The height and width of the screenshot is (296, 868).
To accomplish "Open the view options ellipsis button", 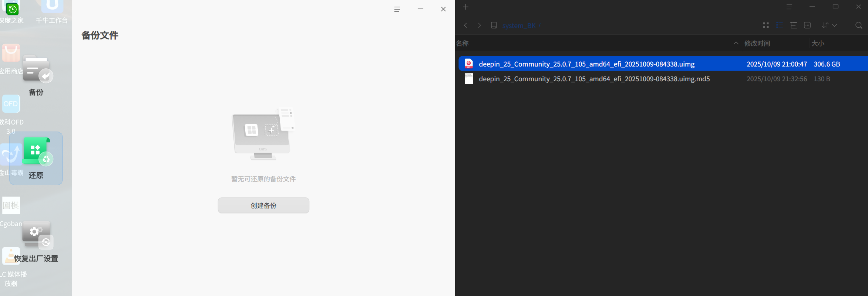I will (x=807, y=25).
